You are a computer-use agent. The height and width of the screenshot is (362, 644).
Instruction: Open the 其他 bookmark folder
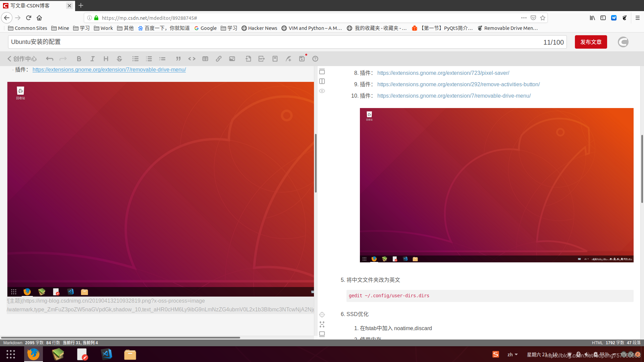[x=125, y=28]
